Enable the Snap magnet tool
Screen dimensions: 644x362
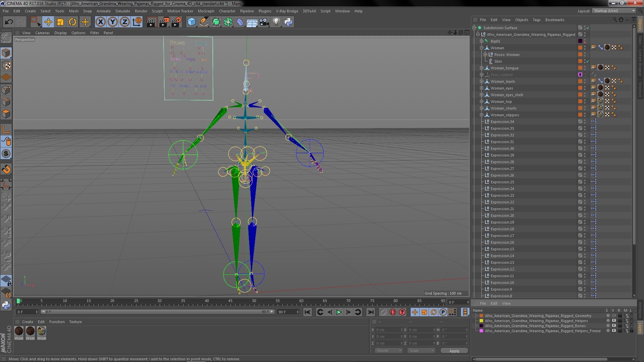6,170
